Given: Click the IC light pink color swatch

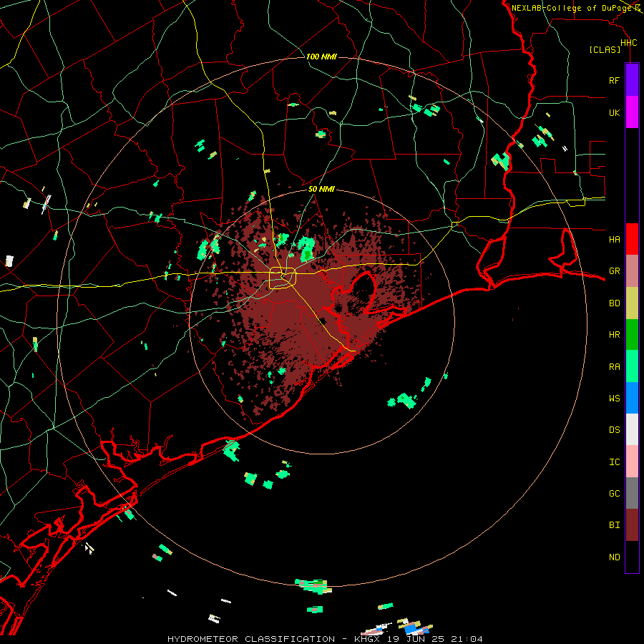Looking at the screenshot, I should point(632,462).
